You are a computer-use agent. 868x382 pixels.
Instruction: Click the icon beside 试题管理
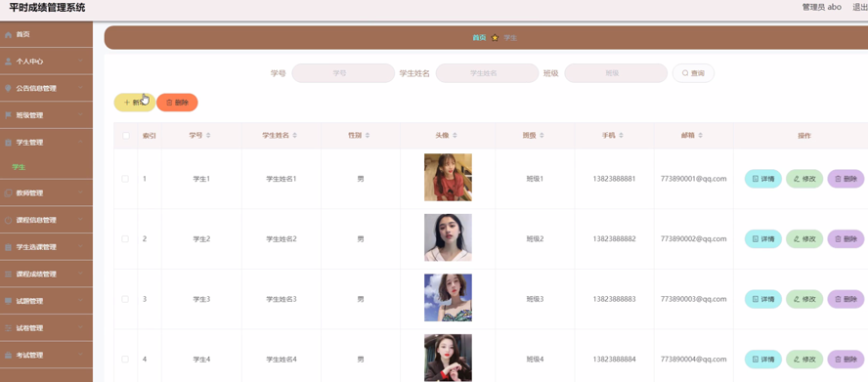[x=8, y=301]
